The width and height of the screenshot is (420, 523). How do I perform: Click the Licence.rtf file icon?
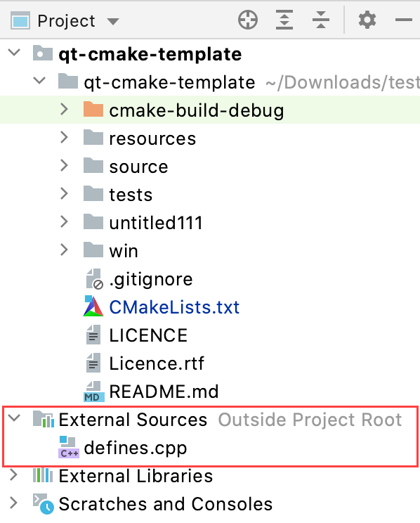(93, 363)
